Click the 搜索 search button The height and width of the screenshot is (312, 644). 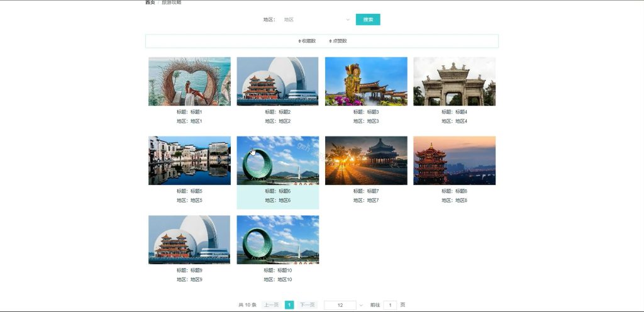click(368, 19)
